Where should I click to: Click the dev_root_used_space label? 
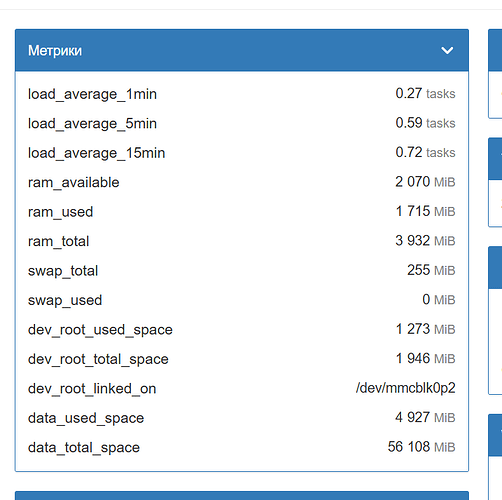click(x=100, y=330)
